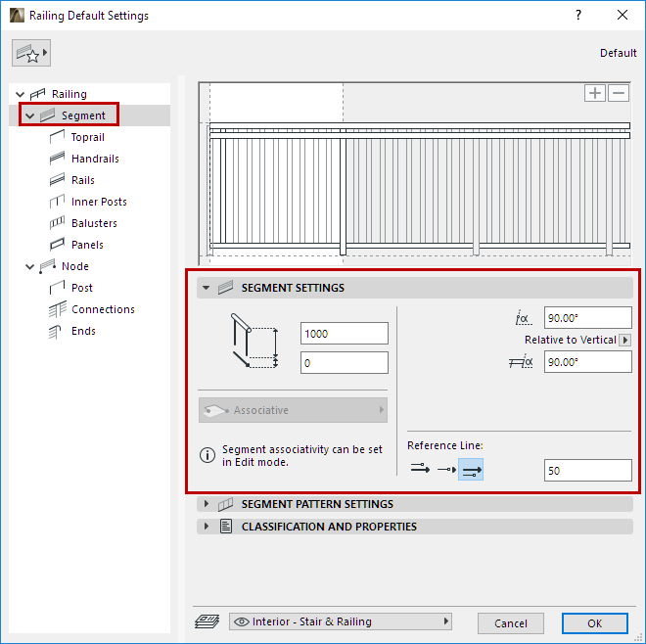Click the lower 90.00° angle field
Image resolution: width=646 pixels, height=644 pixels.
588,362
